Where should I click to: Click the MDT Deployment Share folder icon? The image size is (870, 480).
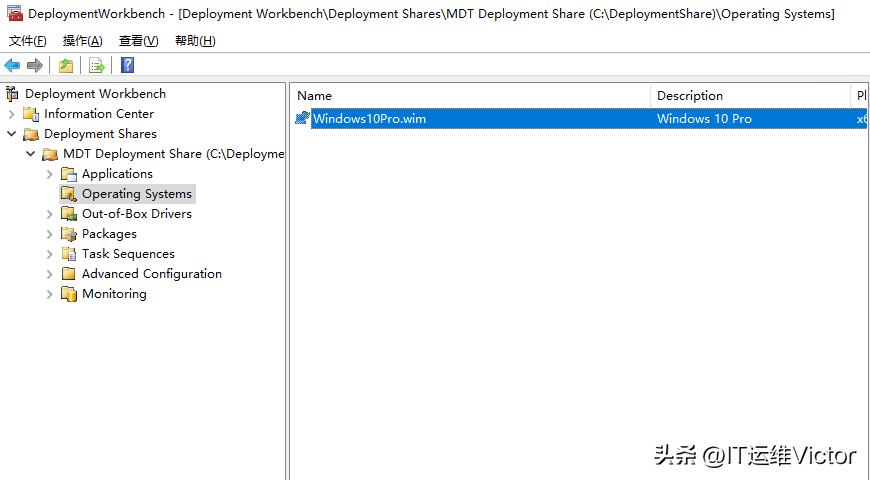[x=50, y=154]
